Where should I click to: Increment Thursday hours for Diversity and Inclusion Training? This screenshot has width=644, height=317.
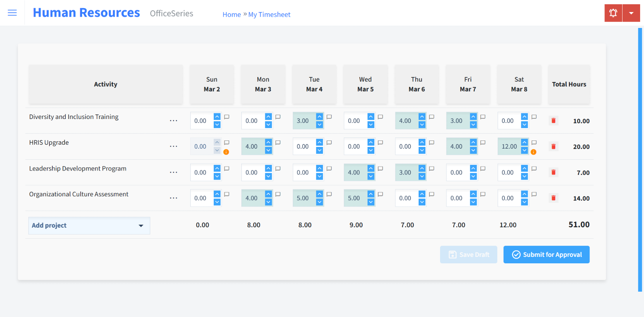click(x=422, y=118)
